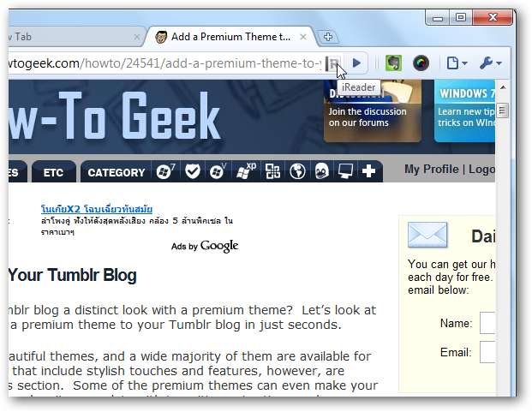Open the Thai Nokia X2 ad link
The image size is (532, 412).
97,209
